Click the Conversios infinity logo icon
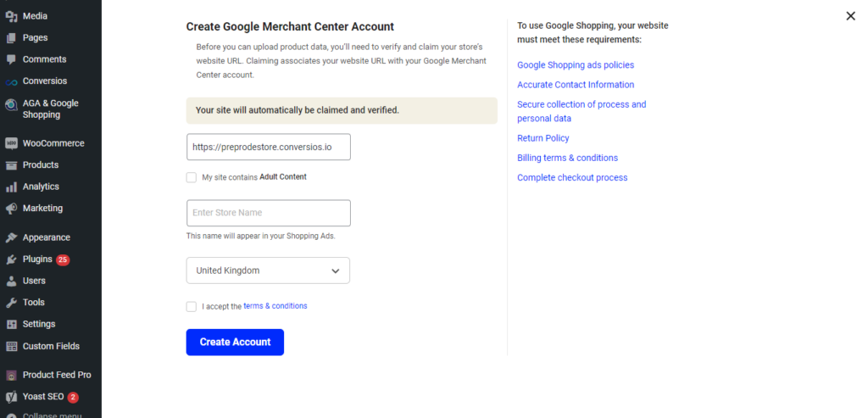 11,82
